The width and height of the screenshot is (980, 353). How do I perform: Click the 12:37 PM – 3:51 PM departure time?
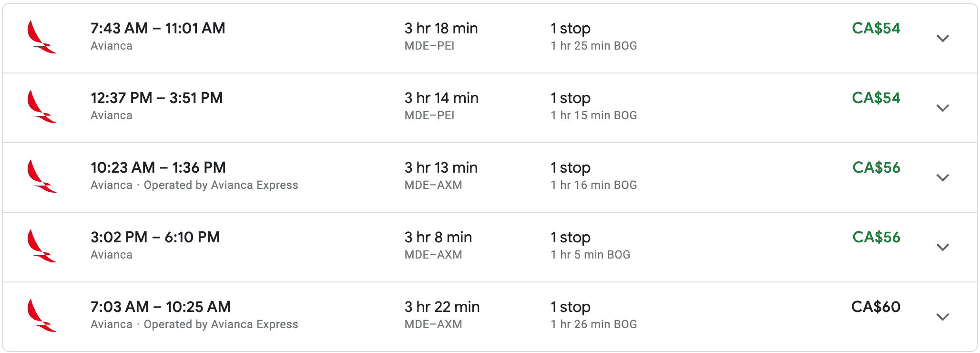[x=156, y=98]
